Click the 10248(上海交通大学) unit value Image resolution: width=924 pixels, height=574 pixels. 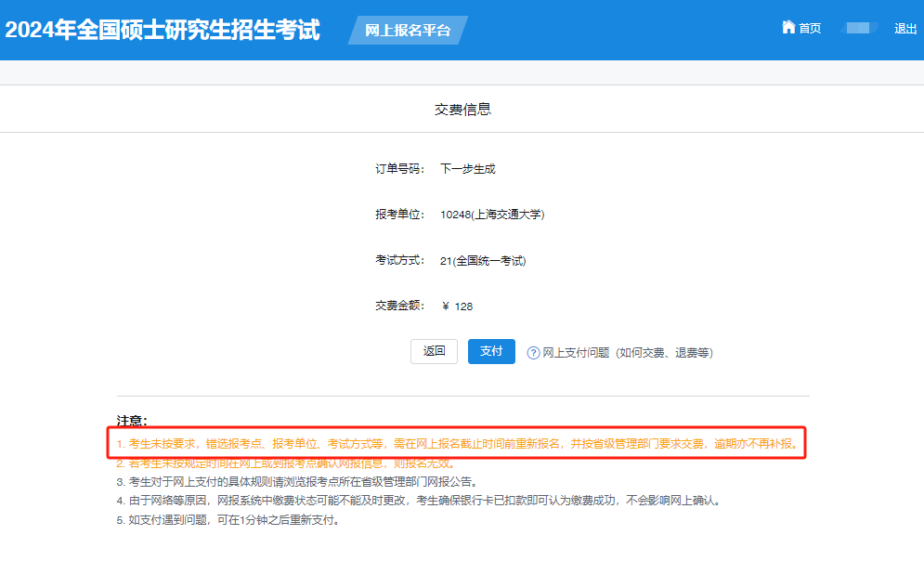492,215
